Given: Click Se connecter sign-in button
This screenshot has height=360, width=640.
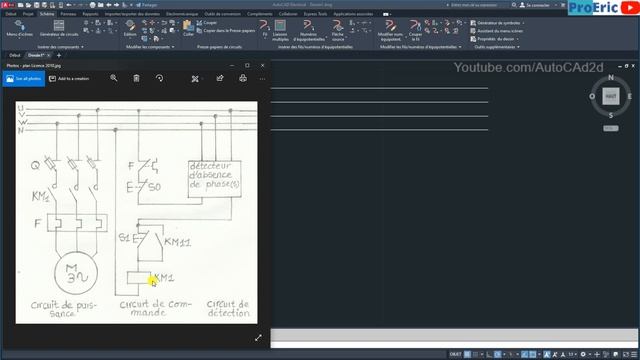Looking at the screenshot, I should (x=536, y=5).
